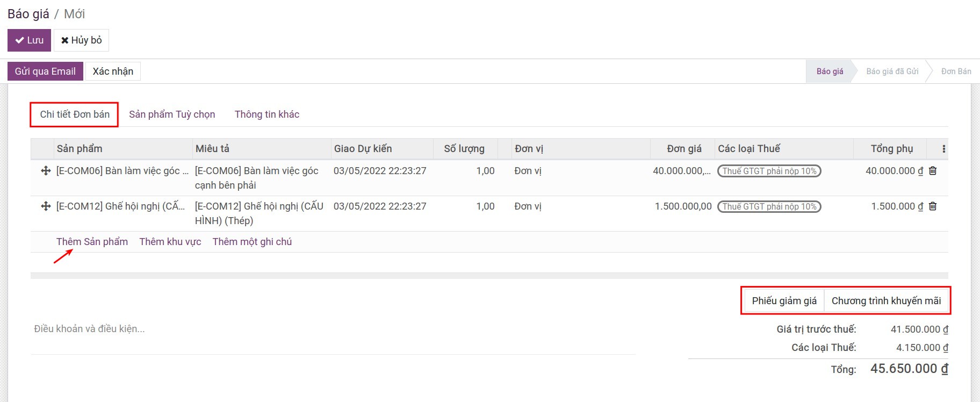The height and width of the screenshot is (402, 980).
Task: Click Thêm khu vực link
Action: click(x=170, y=242)
